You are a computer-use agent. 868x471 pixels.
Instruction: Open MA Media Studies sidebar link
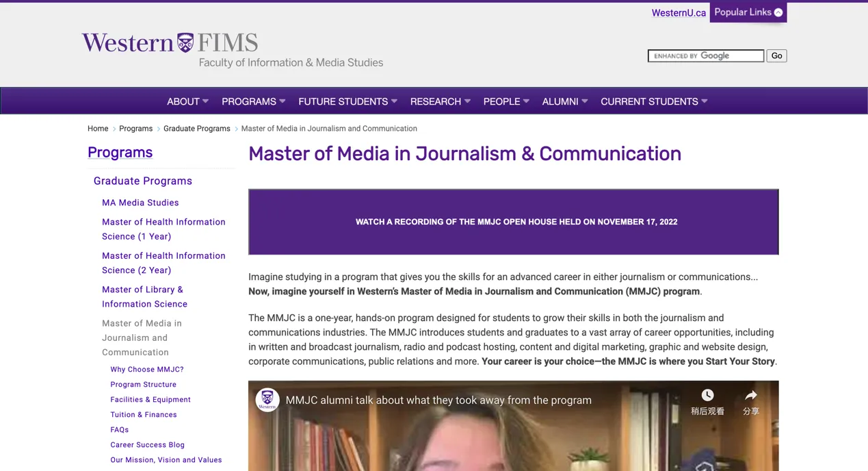click(x=140, y=203)
